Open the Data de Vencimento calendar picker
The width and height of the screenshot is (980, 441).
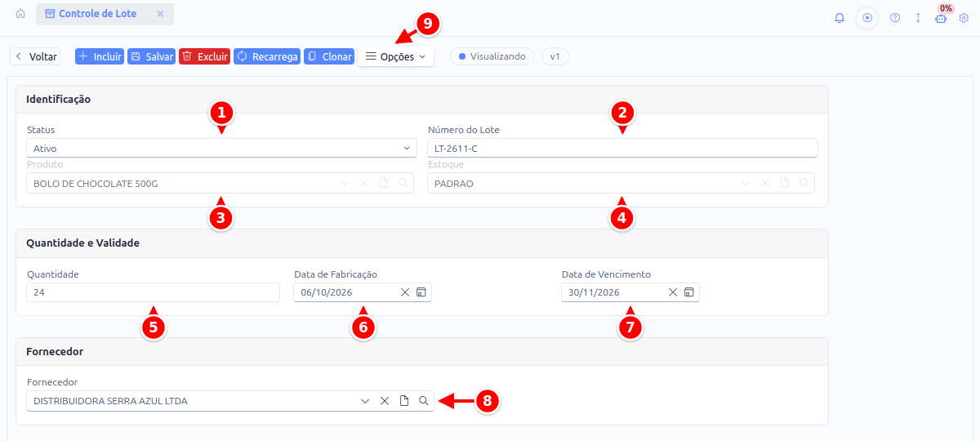tap(689, 292)
